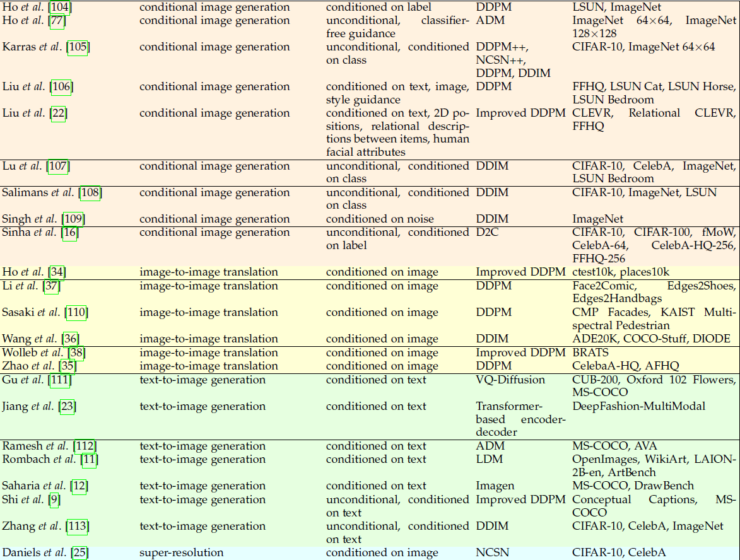Image resolution: width=740 pixels, height=560 pixels.
Task: Select the 'Imagen' architecture cell
Action: click(x=495, y=486)
